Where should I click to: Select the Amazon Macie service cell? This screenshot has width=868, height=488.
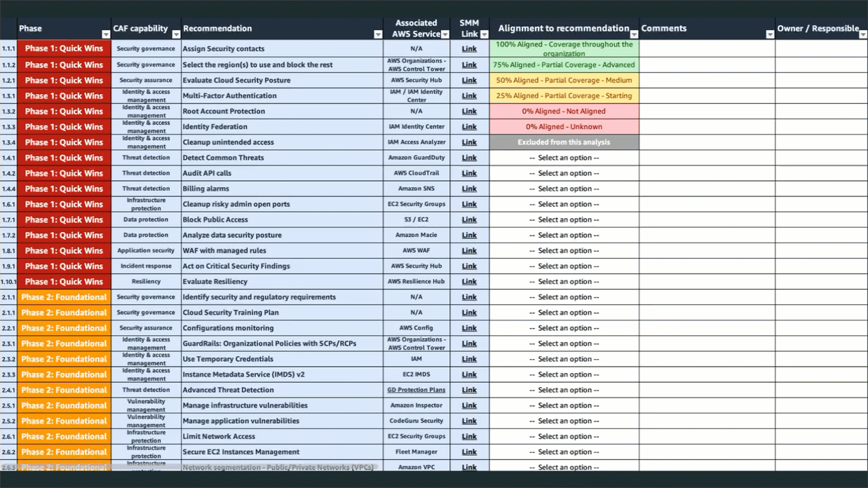(x=416, y=235)
